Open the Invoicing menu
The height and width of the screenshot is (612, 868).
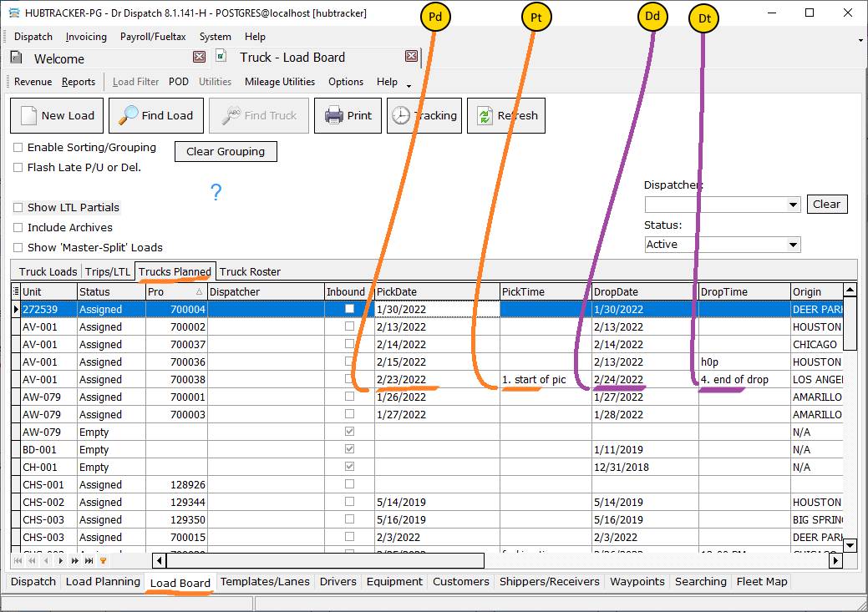tap(86, 37)
